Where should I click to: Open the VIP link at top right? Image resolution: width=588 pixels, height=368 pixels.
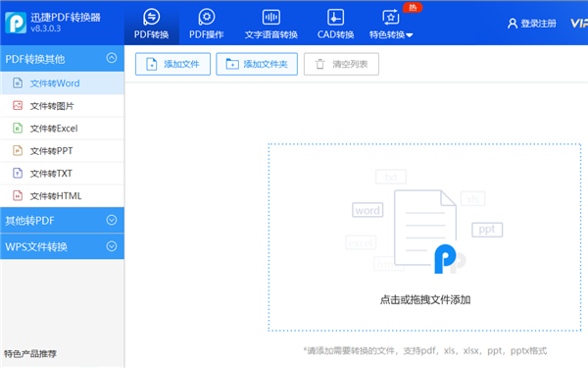coord(579,24)
